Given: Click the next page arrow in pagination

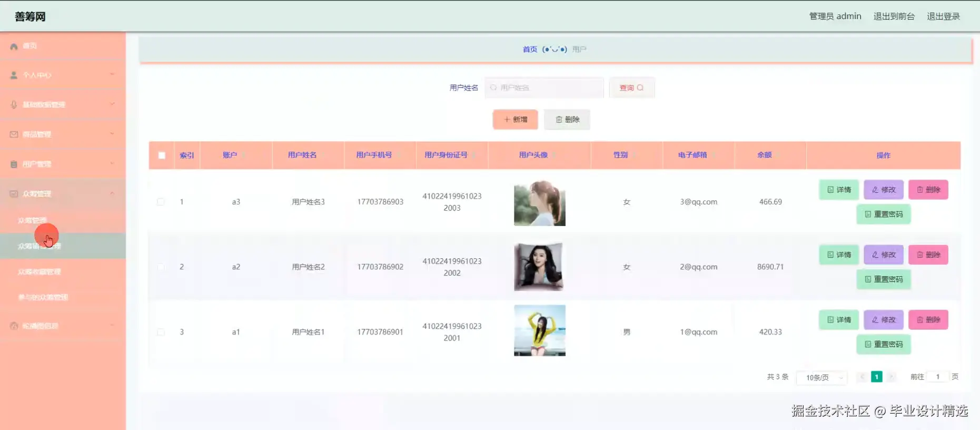Looking at the screenshot, I should (891, 377).
